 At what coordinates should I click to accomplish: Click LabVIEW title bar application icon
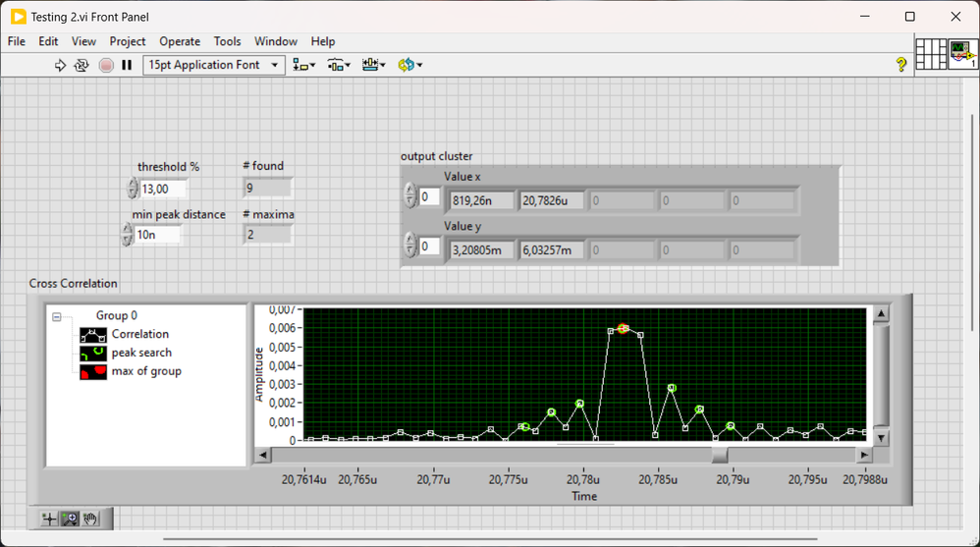18,17
